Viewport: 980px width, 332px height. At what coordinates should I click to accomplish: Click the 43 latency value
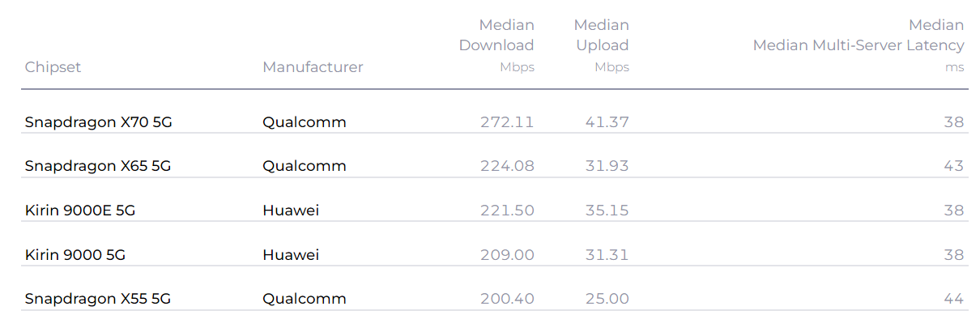click(954, 166)
